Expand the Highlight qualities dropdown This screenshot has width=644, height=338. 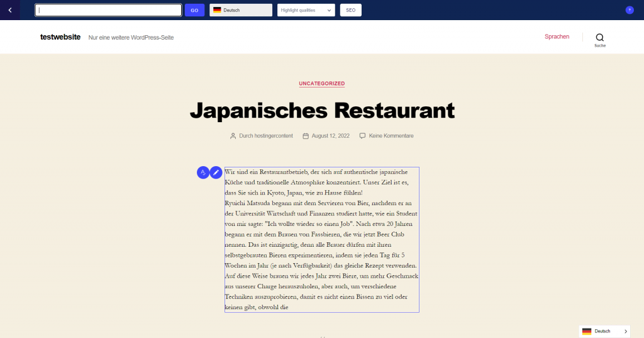tap(306, 10)
